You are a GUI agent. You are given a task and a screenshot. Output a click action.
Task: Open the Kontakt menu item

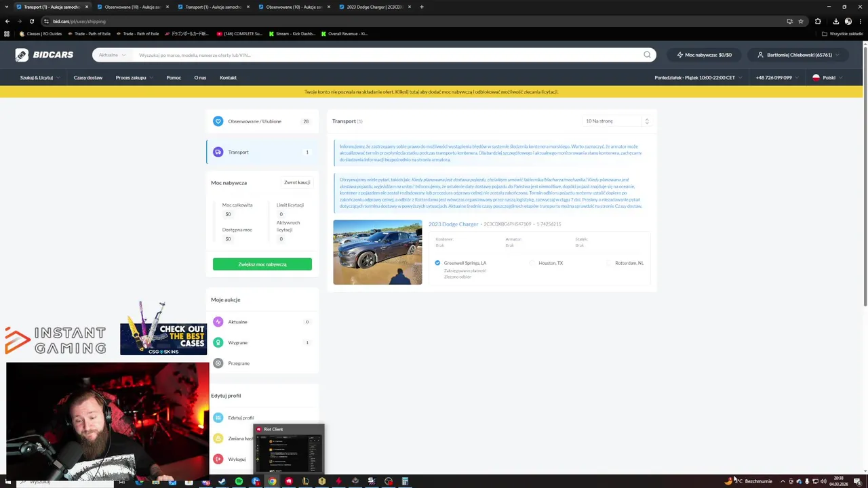pos(228,77)
